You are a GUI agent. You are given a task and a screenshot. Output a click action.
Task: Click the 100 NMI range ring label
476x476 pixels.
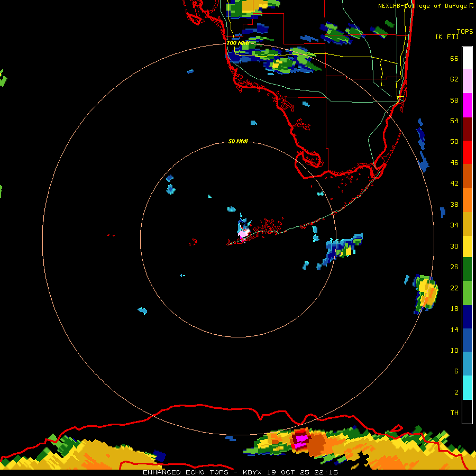(238, 43)
